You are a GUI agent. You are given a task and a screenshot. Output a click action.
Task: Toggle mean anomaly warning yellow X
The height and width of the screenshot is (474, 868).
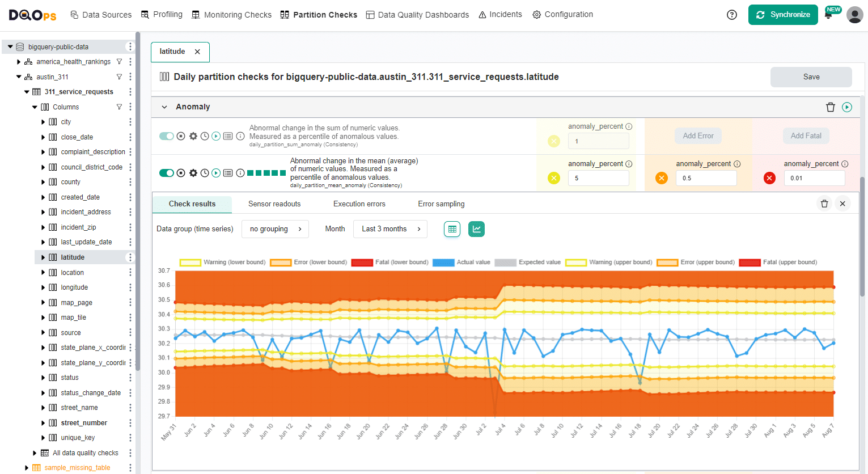tap(554, 178)
